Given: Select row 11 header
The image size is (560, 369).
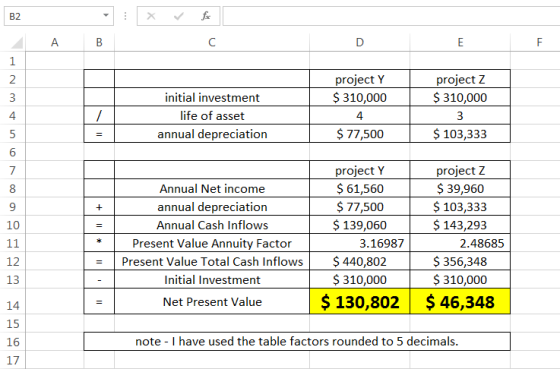Looking at the screenshot, I should (x=12, y=243).
